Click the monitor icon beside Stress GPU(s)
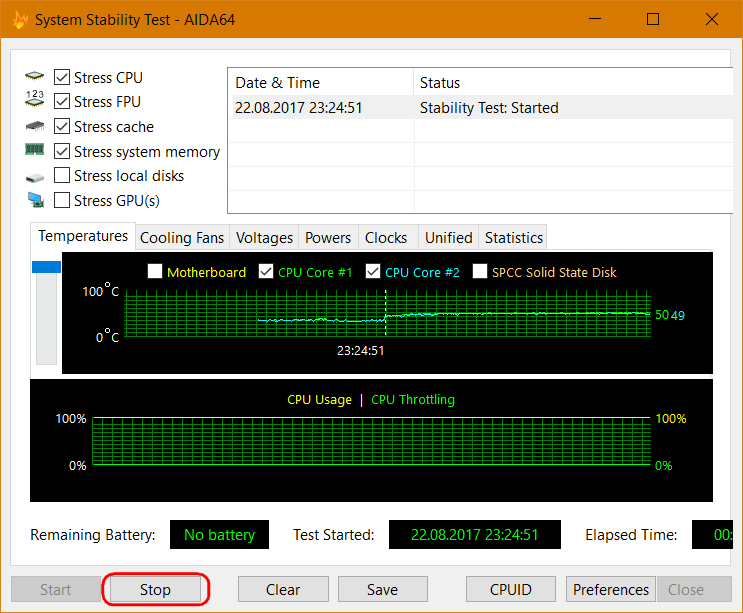The width and height of the screenshot is (743, 613). coord(36,200)
